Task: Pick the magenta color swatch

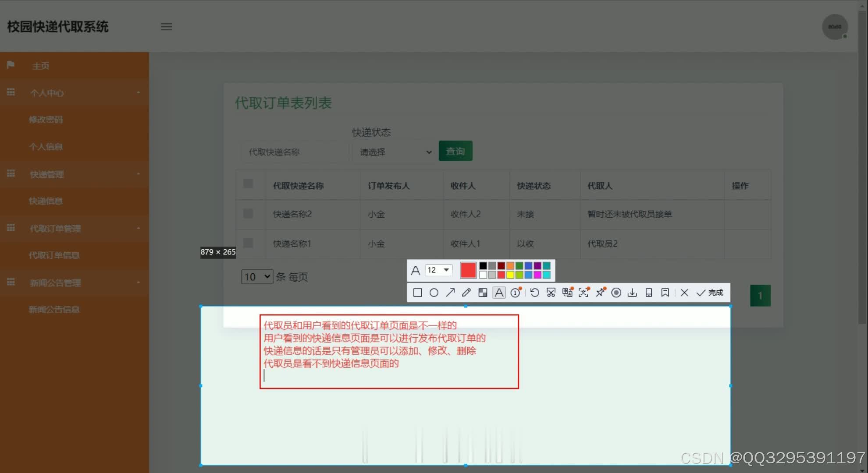Action: 537,275
